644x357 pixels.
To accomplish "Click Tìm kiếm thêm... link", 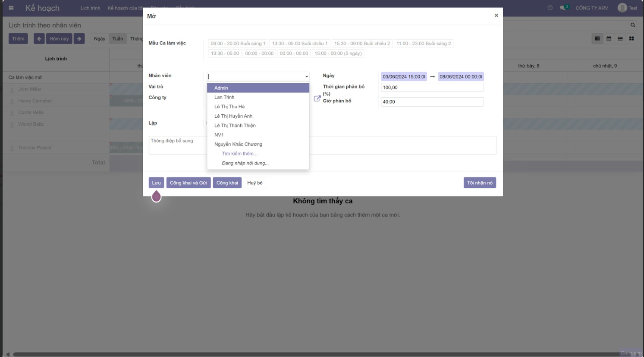I will pyautogui.click(x=239, y=154).
